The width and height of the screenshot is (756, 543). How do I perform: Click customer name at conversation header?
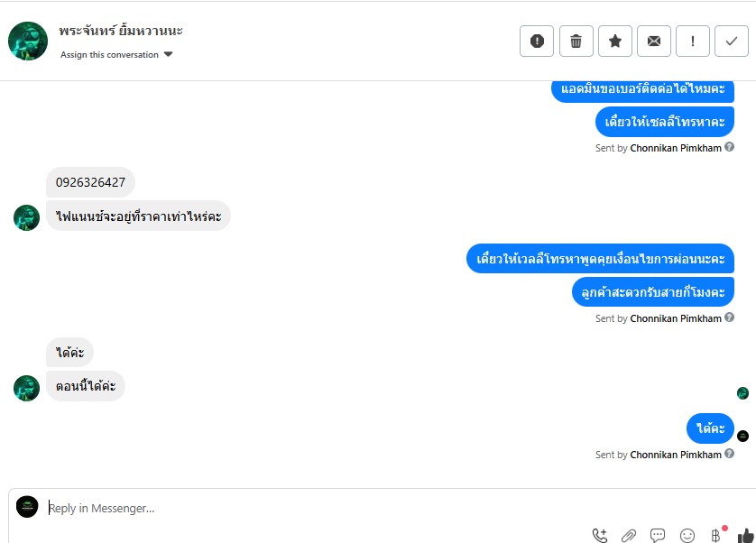(x=121, y=31)
